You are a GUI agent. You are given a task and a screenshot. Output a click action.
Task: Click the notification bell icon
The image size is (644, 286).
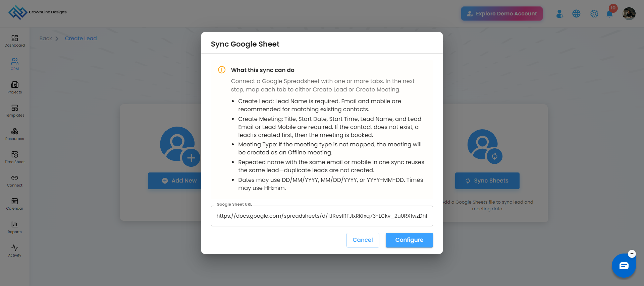pos(610,14)
